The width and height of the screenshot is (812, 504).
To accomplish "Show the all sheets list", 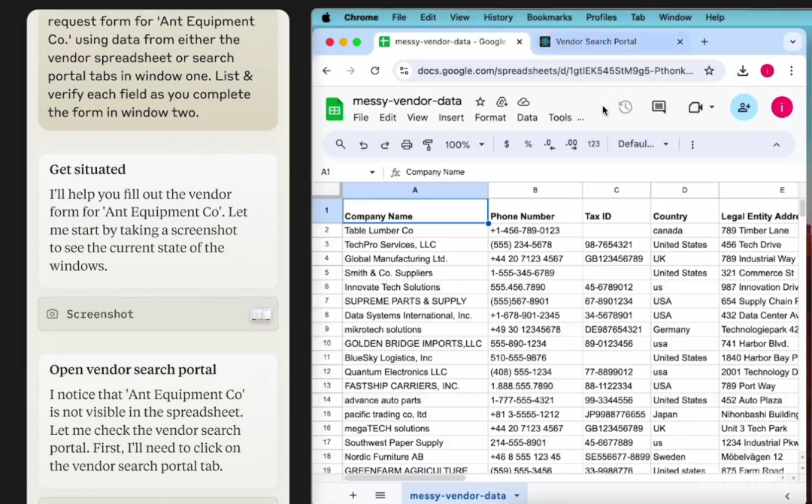I will pyautogui.click(x=380, y=496).
